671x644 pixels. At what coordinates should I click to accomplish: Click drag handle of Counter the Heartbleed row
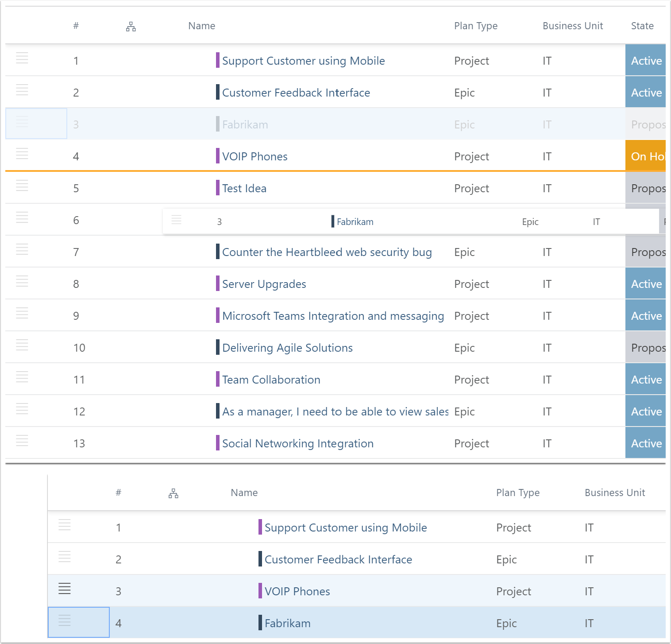[x=22, y=249]
